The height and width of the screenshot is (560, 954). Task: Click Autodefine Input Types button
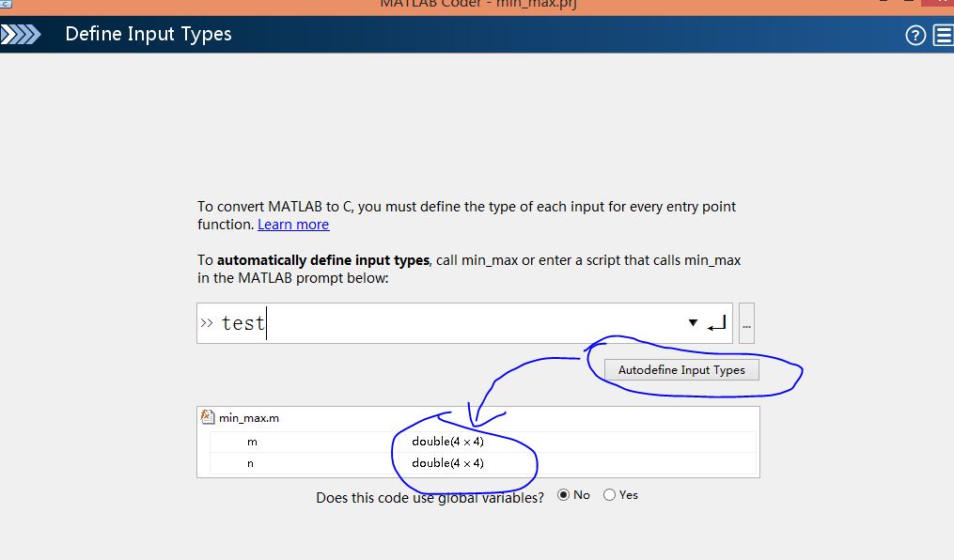click(x=681, y=369)
